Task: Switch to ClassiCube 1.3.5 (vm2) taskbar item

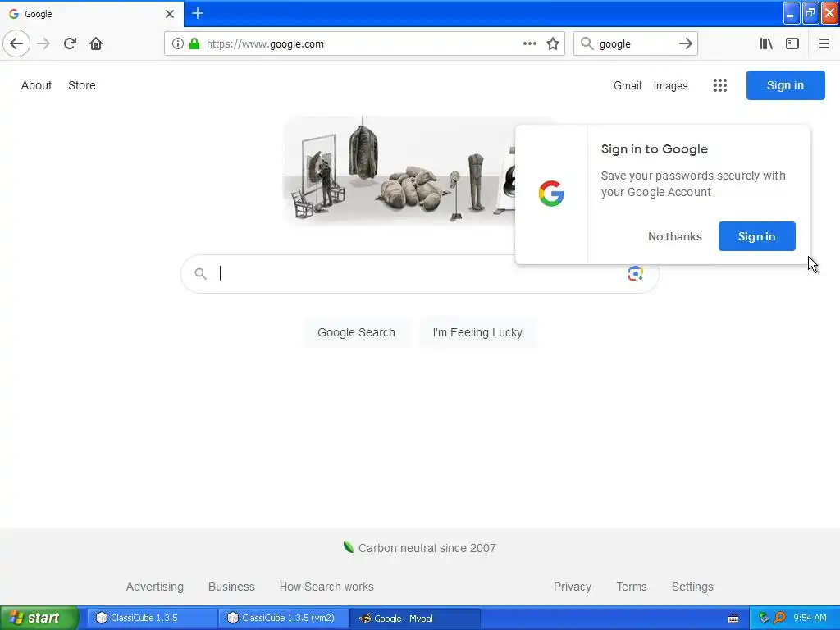Action: tap(284, 618)
